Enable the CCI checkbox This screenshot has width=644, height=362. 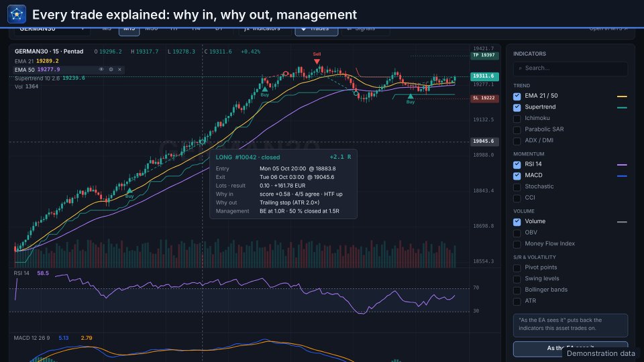tap(517, 198)
